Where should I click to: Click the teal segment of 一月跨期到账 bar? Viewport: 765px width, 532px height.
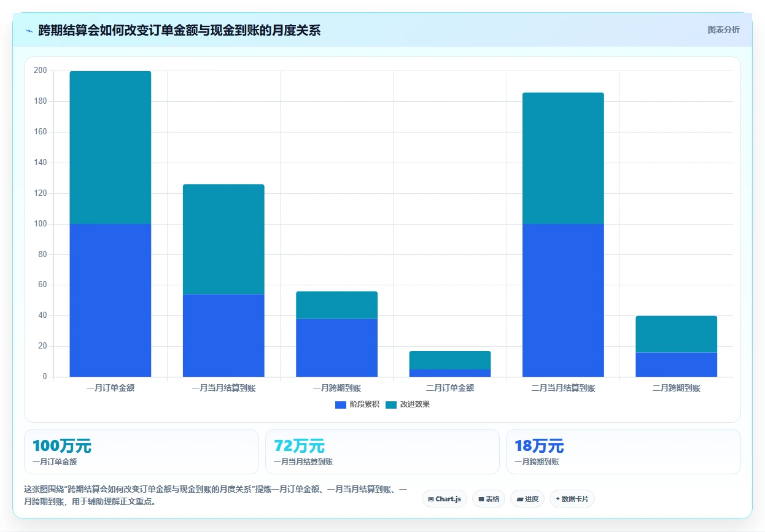(336, 305)
